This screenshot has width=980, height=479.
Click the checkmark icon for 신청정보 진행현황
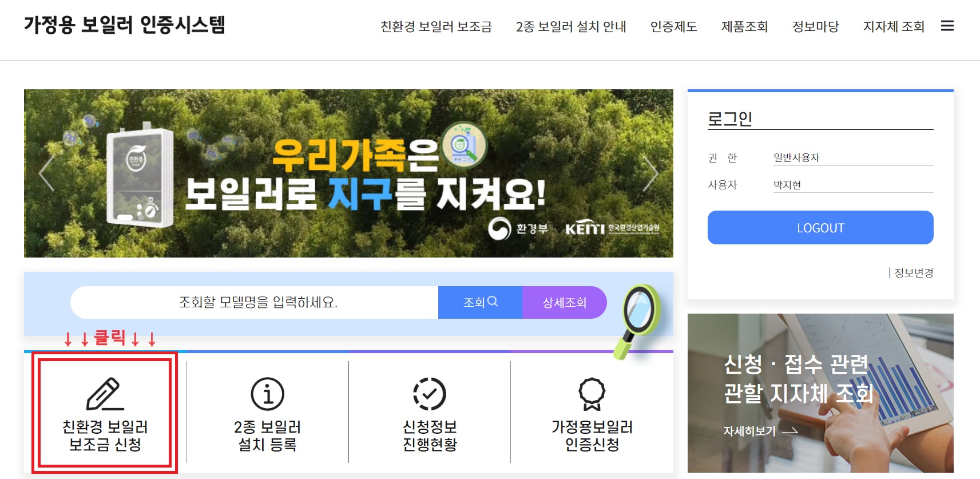[430, 394]
